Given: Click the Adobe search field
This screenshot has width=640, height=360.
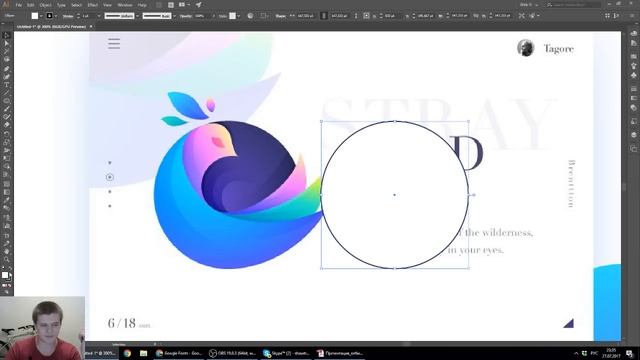Looking at the screenshot, I should point(573,4).
